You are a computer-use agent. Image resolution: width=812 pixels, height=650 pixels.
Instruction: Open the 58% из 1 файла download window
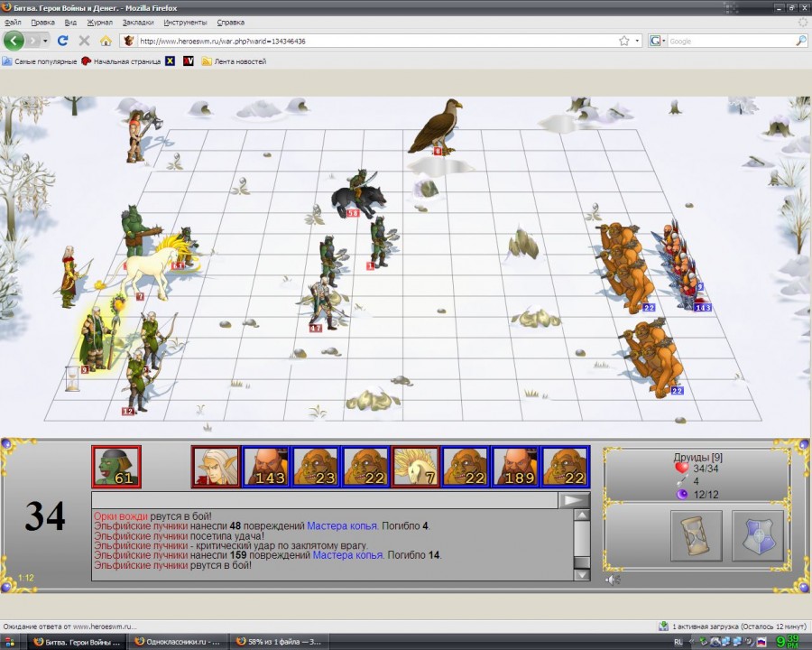(x=279, y=642)
